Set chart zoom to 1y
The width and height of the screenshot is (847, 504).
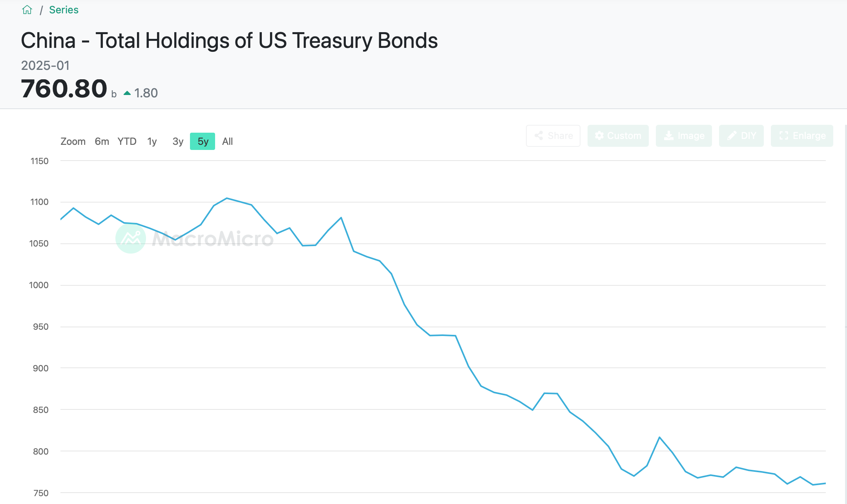click(x=152, y=141)
